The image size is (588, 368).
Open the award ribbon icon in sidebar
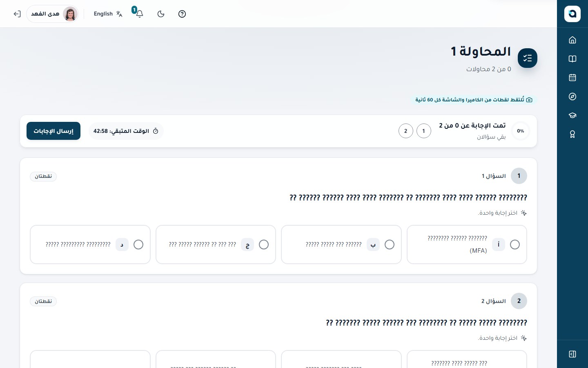[x=572, y=134]
